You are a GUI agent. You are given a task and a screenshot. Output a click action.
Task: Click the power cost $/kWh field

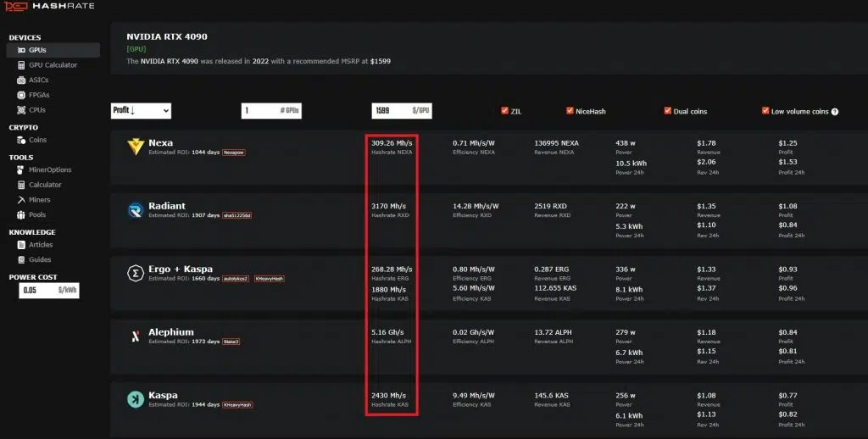[49, 291]
